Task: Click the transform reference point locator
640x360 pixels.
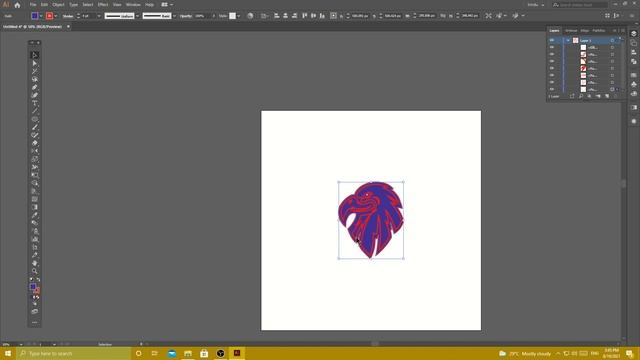Action: (x=333, y=16)
